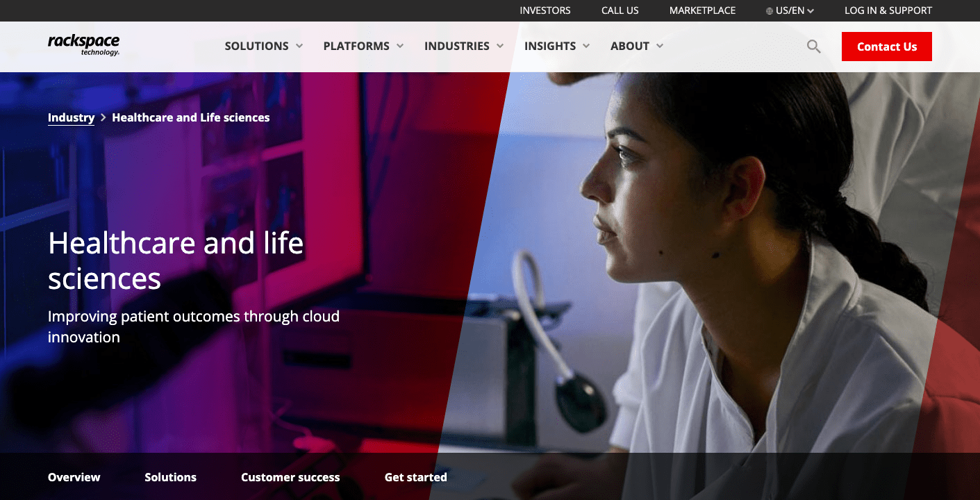The height and width of the screenshot is (500, 980).
Task: Expand the Insights menu chevron
Action: click(x=586, y=46)
